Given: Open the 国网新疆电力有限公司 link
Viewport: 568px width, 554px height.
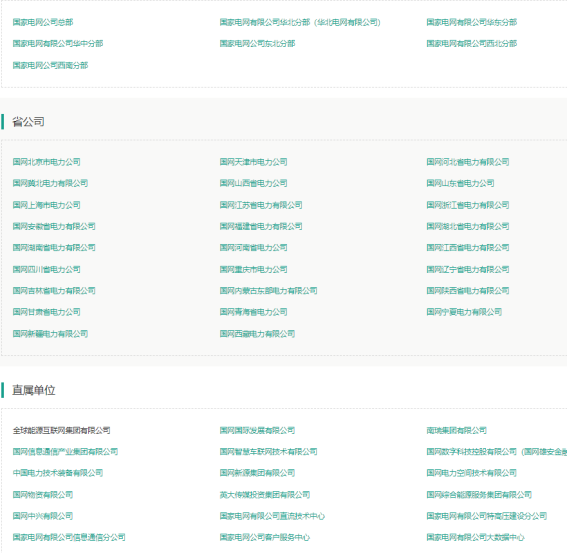Looking at the screenshot, I should click(50, 334).
